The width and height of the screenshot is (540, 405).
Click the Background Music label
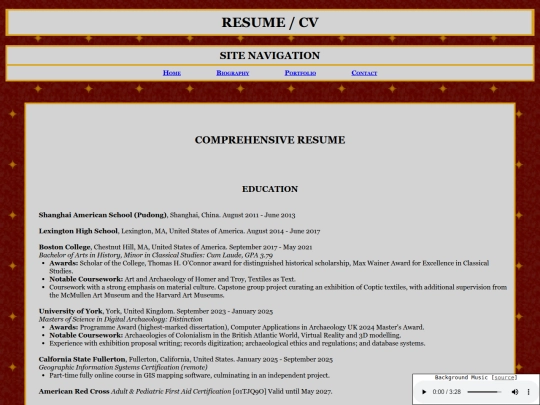pos(461,377)
